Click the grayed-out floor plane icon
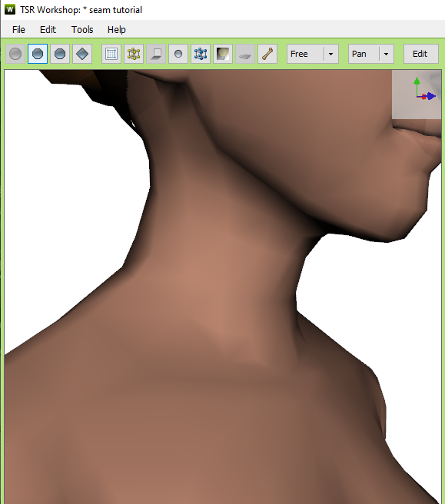This screenshot has height=504, width=445. tap(245, 54)
